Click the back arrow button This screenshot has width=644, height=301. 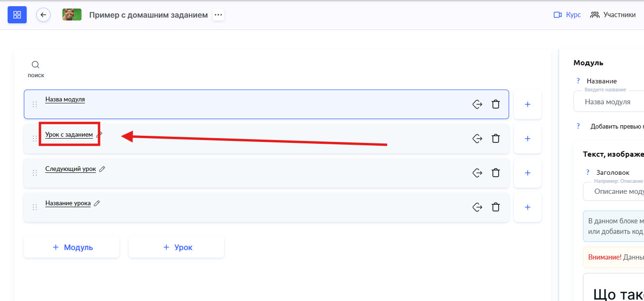pos(43,15)
